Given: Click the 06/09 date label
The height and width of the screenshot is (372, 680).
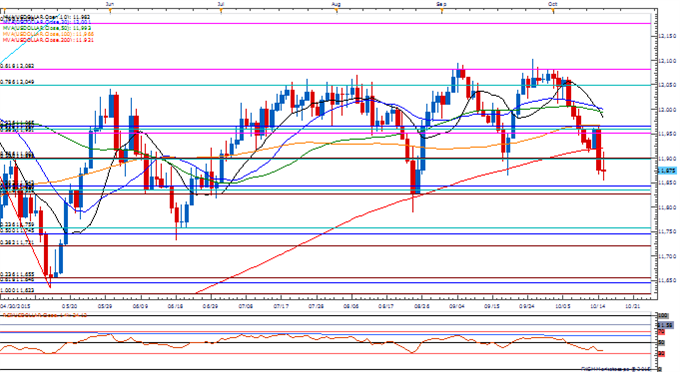Looking at the screenshot, I should [x=141, y=306].
